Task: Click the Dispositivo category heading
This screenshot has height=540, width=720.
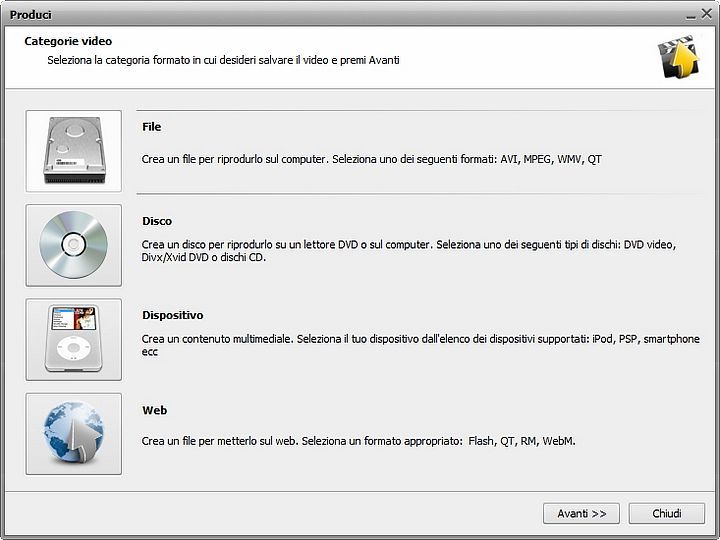Action: click(x=173, y=315)
